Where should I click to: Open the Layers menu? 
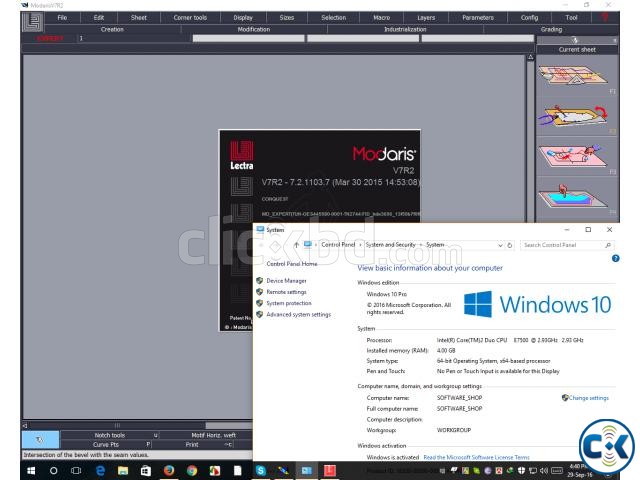pyautogui.click(x=426, y=18)
